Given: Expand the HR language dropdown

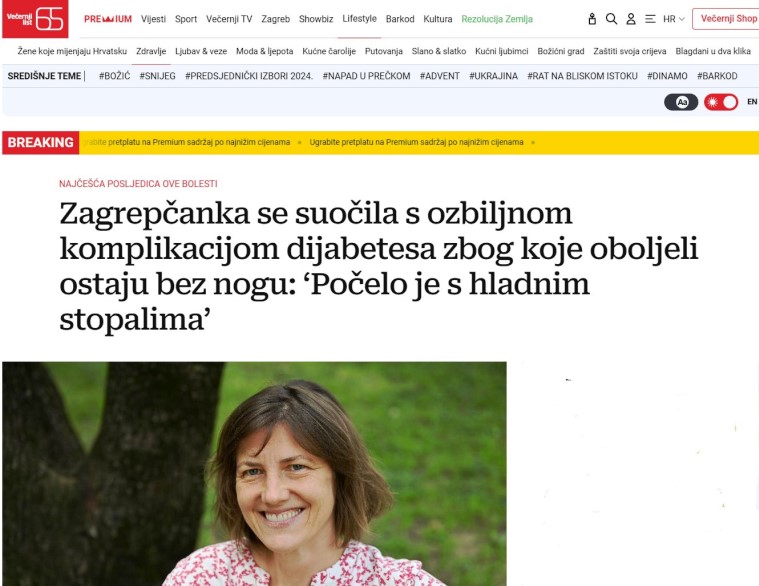Looking at the screenshot, I should click(x=674, y=19).
